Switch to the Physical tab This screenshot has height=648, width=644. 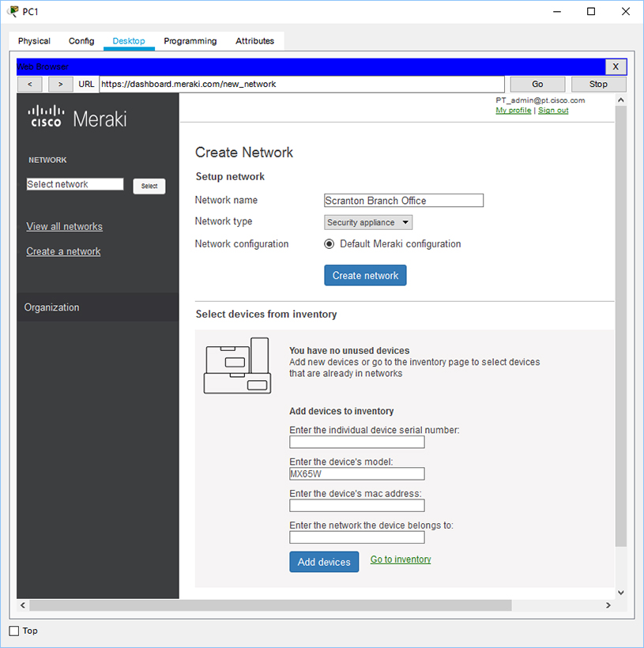(x=34, y=41)
